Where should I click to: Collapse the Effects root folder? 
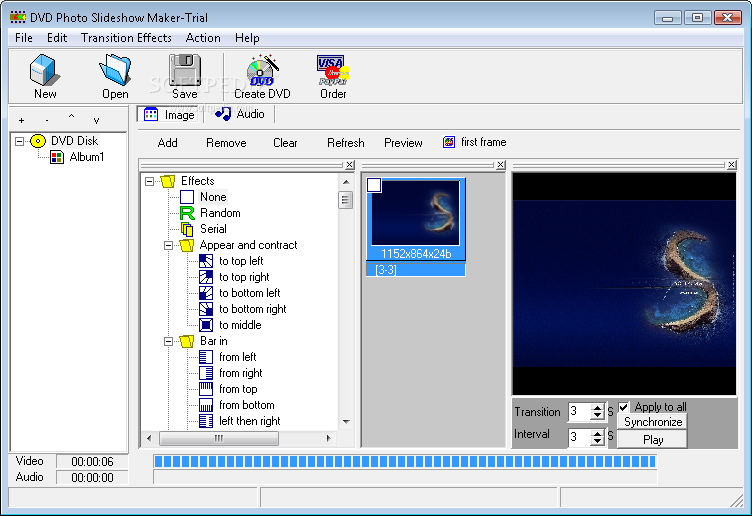150,181
